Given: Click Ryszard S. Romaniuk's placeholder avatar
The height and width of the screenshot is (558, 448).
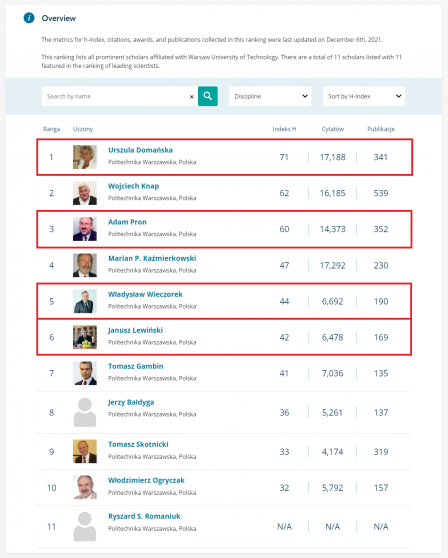Looking at the screenshot, I should pos(85,527).
